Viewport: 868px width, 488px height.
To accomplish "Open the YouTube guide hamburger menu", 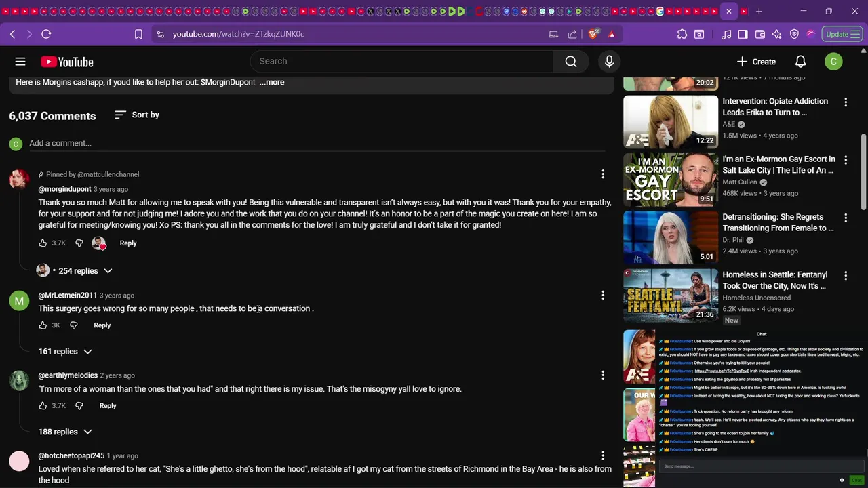I will [x=20, y=62].
